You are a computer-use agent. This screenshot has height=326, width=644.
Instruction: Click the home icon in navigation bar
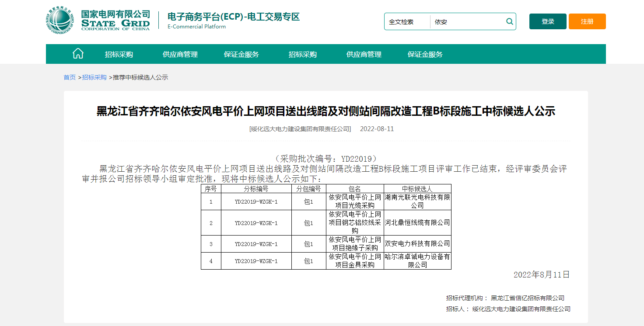pos(78,54)
